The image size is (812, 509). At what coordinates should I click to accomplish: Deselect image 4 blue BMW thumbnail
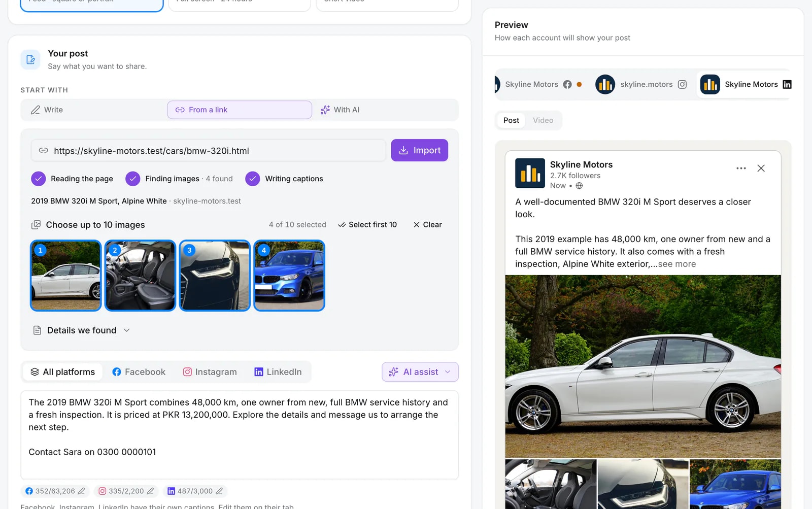coord(289,276)
